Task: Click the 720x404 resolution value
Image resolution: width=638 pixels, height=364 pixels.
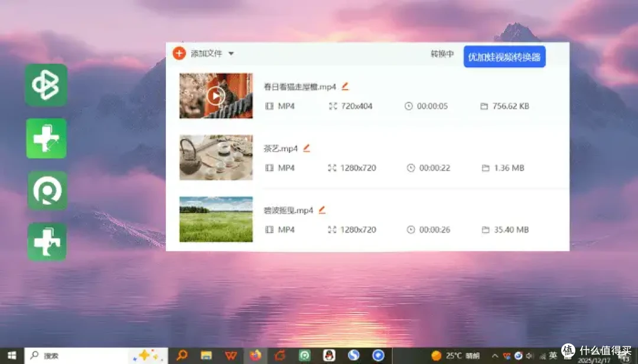Action: 357,106
